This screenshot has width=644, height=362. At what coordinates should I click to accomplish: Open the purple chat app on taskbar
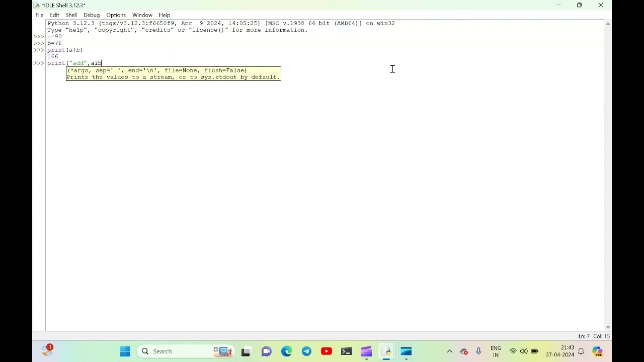266,351
